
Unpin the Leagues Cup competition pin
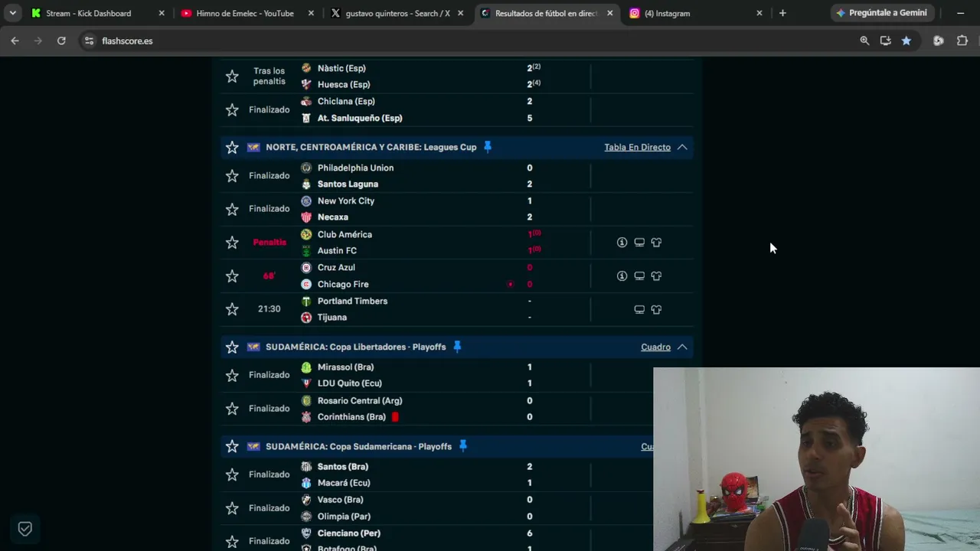(x=488, y=146)
